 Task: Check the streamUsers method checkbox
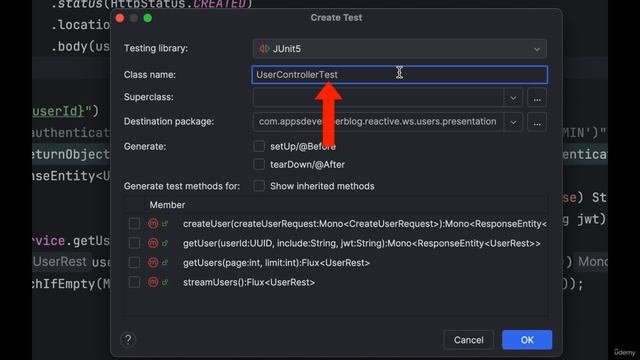click(134, 282)
